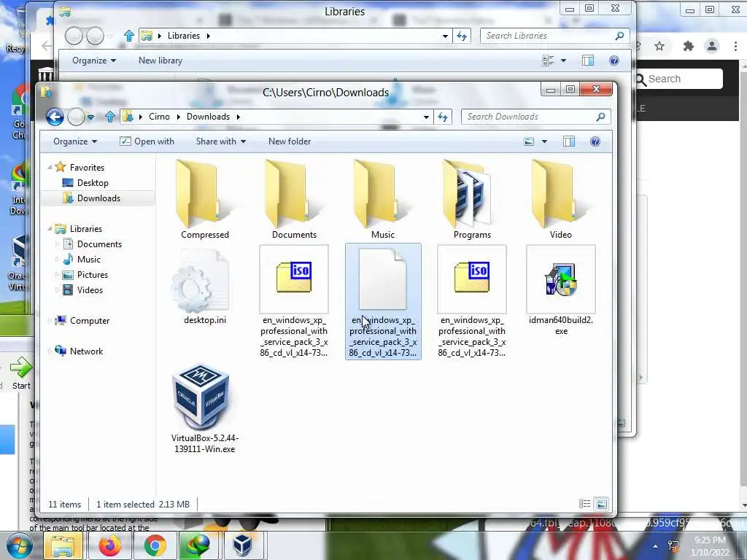Viewport: 747px width, 560px height.
Task: Select VirtualBox-5.2.44 installer file
Action: 205,408
